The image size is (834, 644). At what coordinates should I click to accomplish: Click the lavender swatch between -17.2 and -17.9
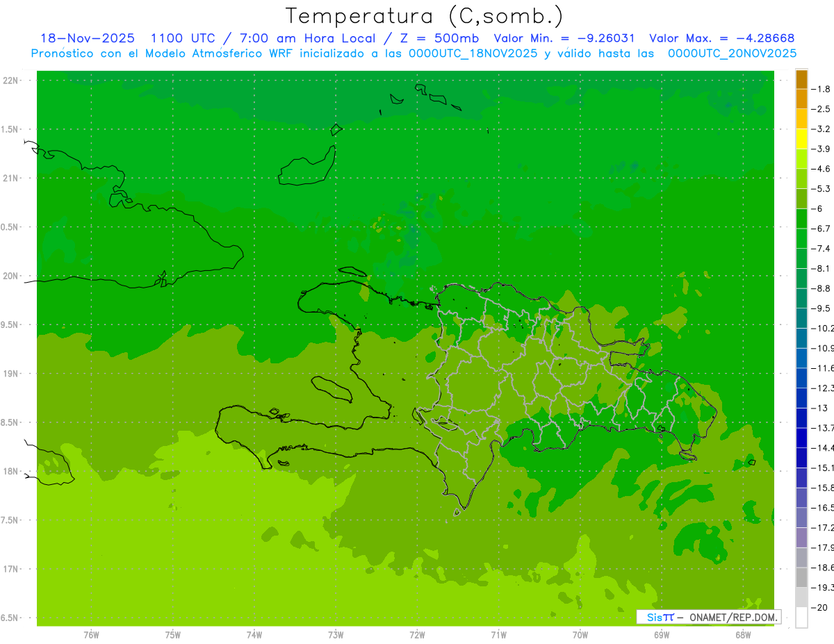801,537
